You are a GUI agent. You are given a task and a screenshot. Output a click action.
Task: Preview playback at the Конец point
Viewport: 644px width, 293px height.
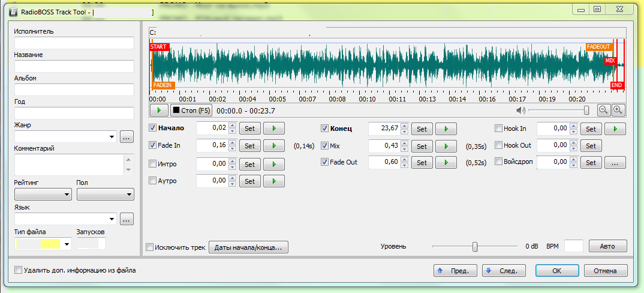click(x=446, y=129)
